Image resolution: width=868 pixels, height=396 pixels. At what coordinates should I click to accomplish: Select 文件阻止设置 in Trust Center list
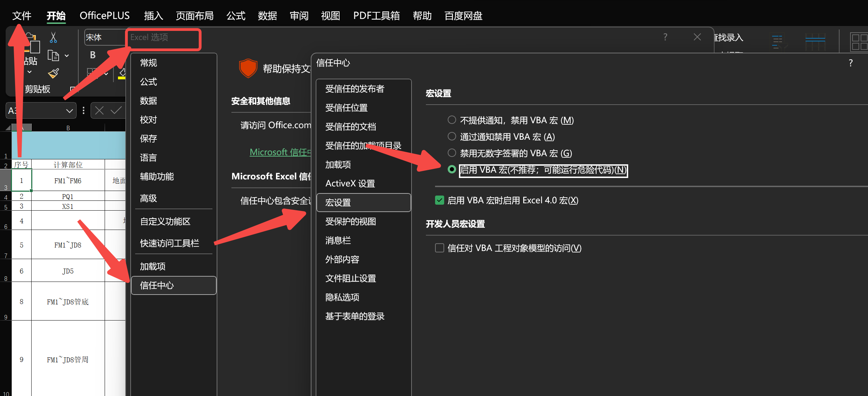click(363, 278)
